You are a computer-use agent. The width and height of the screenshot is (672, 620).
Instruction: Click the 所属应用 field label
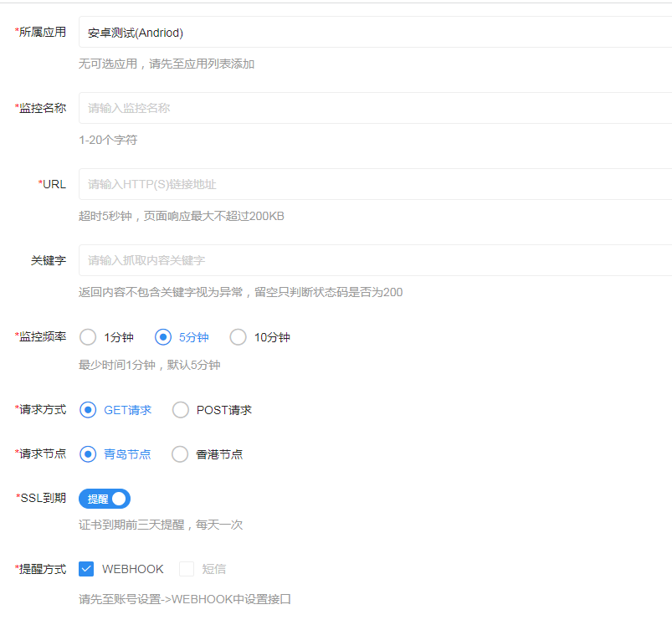coord(41,32)
